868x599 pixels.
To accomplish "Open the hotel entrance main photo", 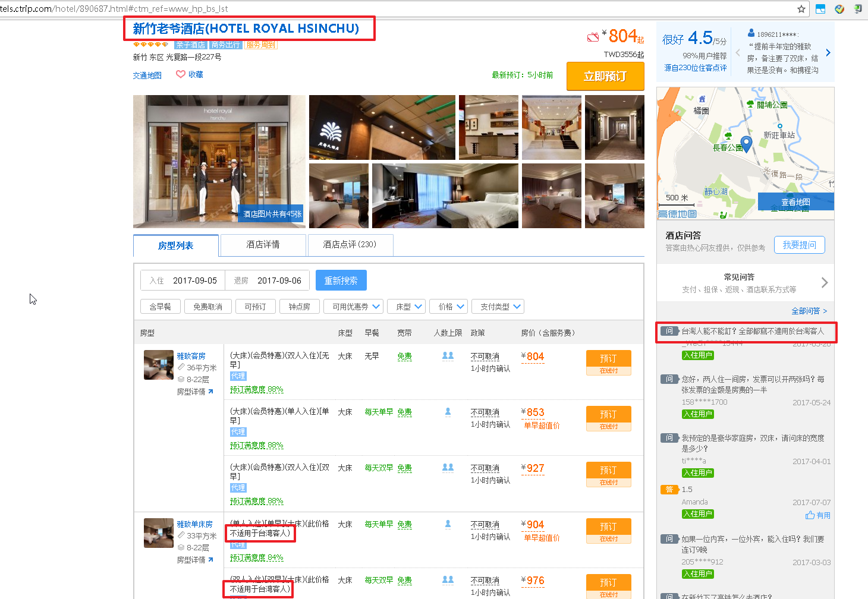I will 219,162.
